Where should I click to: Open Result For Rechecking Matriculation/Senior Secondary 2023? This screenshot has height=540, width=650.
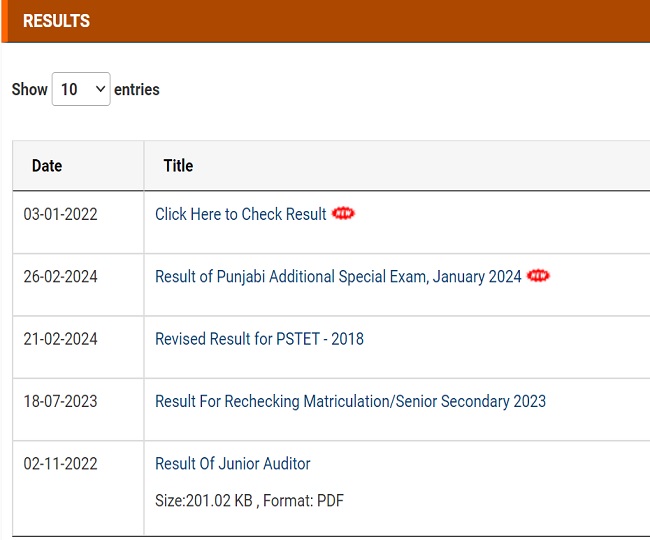[350, 401]
